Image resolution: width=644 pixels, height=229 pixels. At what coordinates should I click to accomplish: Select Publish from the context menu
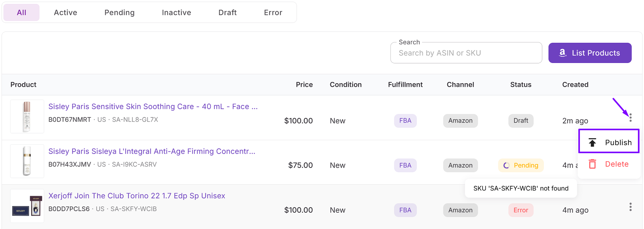tap(618, 143)
